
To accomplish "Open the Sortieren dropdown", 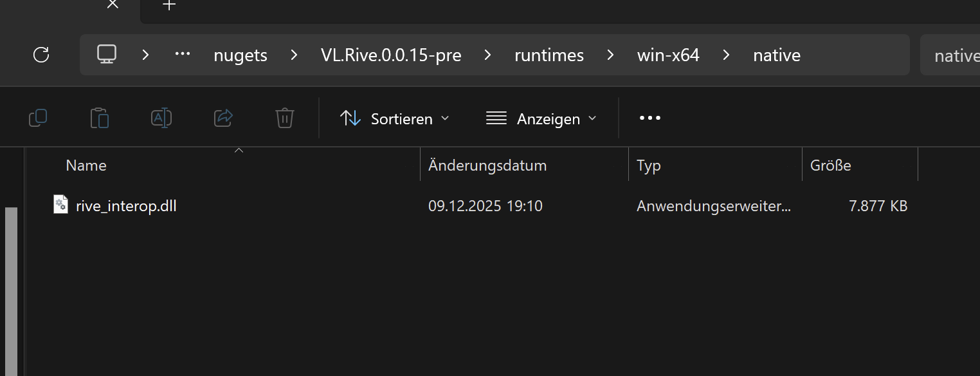I will 394,118.
